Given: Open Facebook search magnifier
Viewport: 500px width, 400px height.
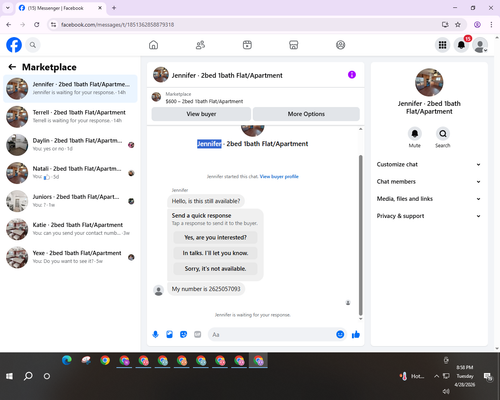Looking at the screenshot, I should [x=33, y=45].
